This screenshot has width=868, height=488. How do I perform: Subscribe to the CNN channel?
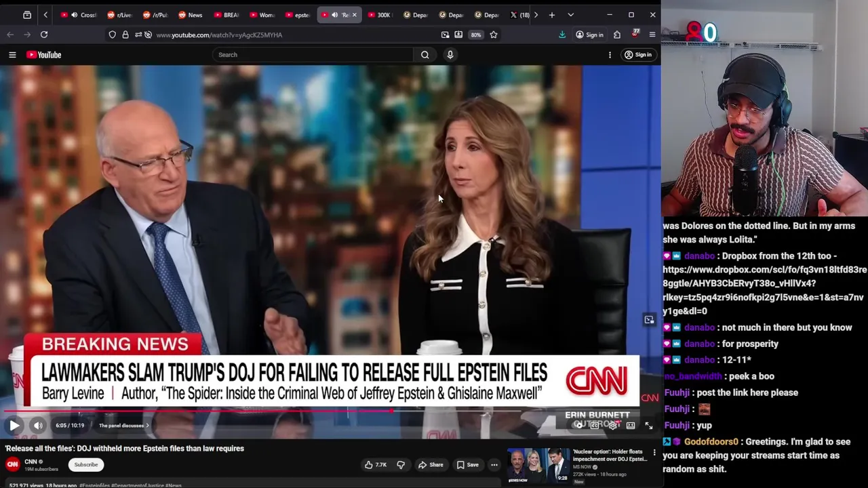coord(86,465)
